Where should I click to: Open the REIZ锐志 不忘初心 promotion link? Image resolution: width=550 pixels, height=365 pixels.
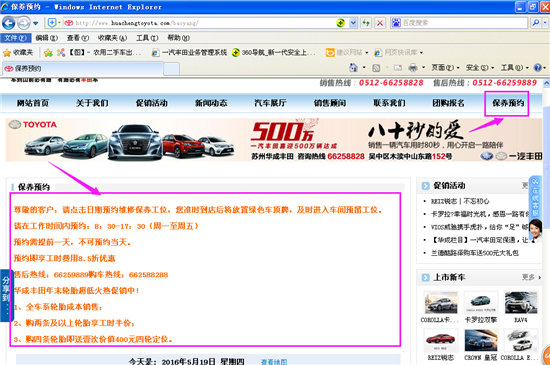click(460, 201)
